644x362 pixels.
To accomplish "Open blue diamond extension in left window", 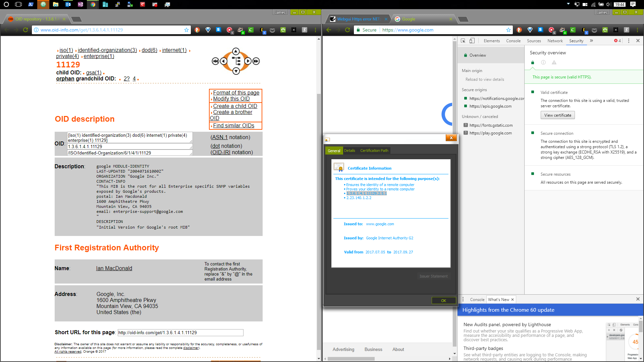I will (x=208, y=30).
